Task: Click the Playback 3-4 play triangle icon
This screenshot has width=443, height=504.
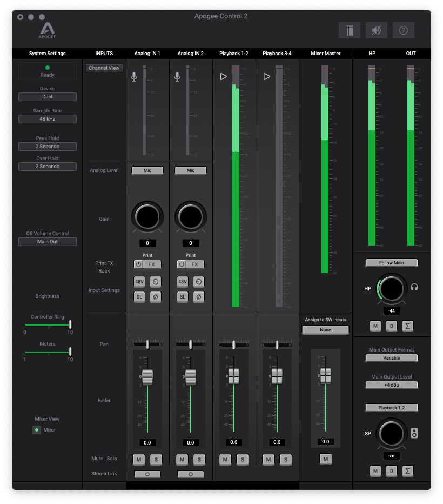Action: coord(266,76)
